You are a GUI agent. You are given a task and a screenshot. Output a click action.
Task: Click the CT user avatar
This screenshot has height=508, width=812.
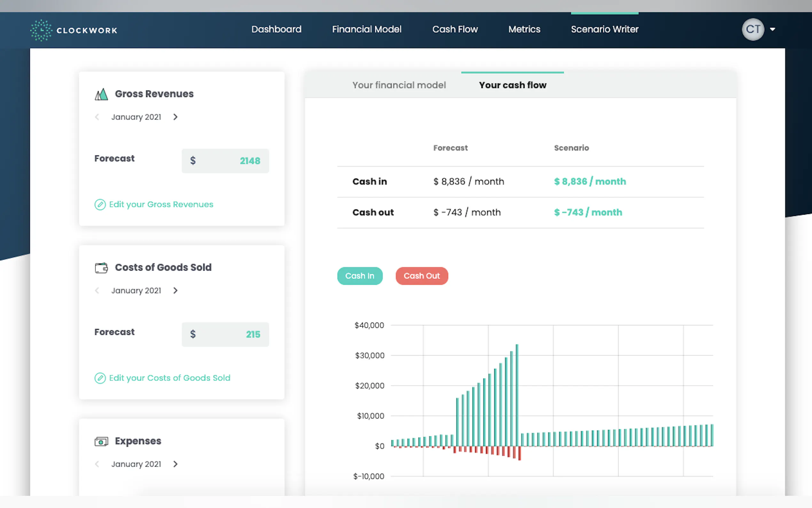753,29
